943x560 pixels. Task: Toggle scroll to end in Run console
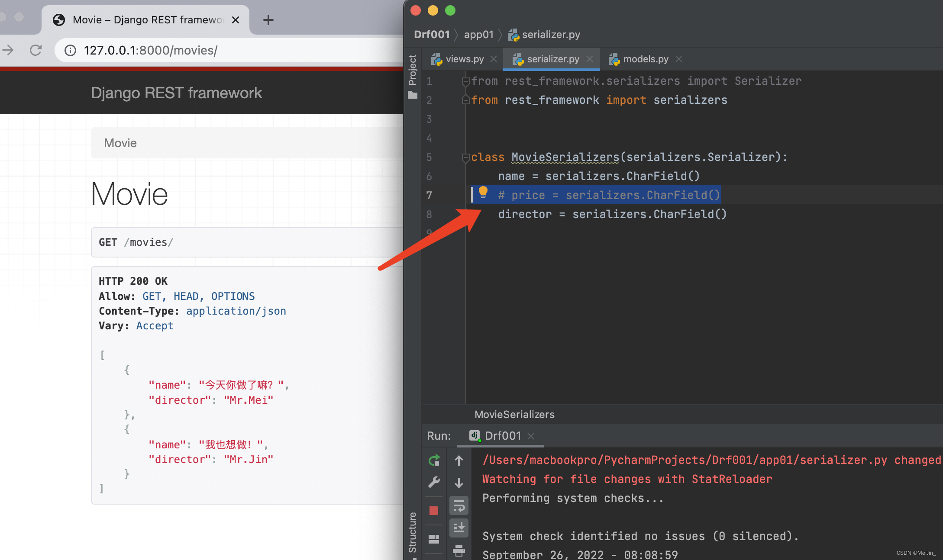(x=459, y=528)
